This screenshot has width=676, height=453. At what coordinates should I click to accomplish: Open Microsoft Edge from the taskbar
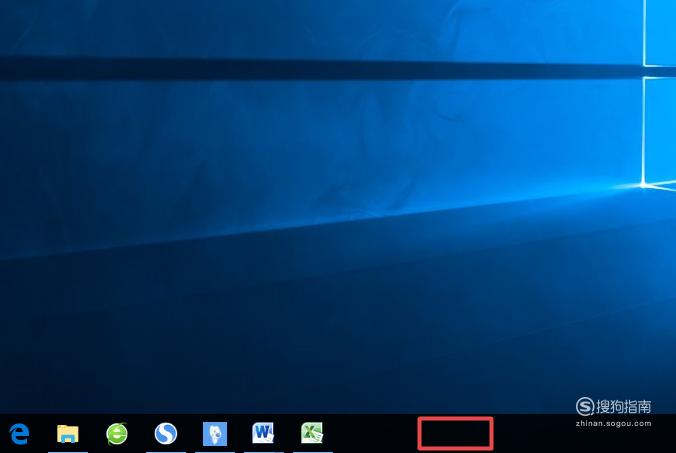tap(19, 434)
